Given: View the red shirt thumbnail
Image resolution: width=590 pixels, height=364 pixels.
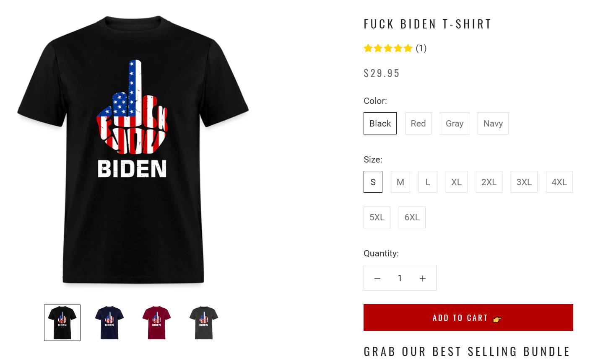Looking at the screenshot, I should pos(156,323).
